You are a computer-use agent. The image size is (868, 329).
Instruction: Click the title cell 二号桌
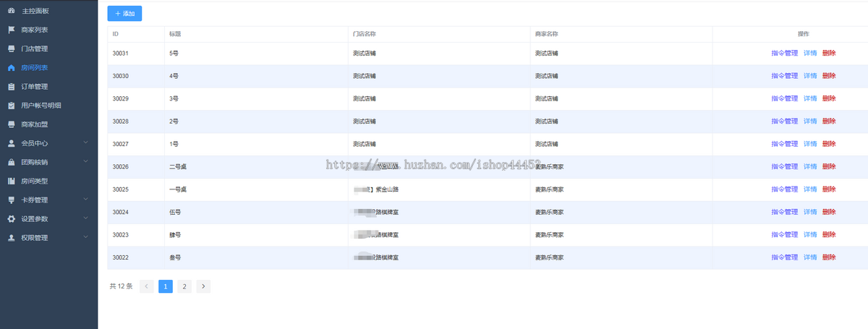(178, 166)
